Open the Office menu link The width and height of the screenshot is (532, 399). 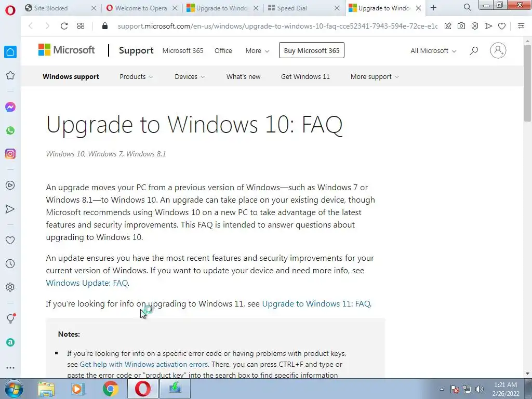(223, 50)
